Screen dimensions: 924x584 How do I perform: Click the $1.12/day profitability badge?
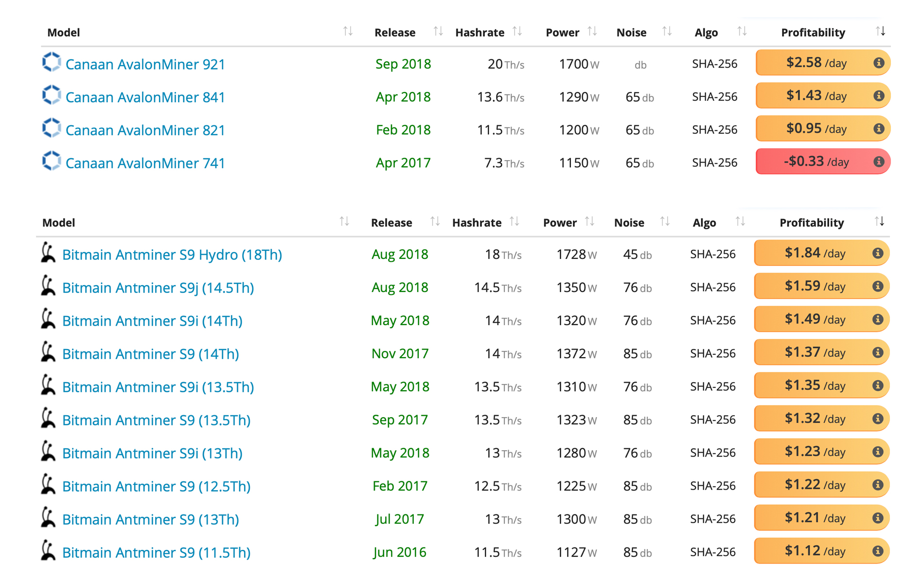point(822,551)
